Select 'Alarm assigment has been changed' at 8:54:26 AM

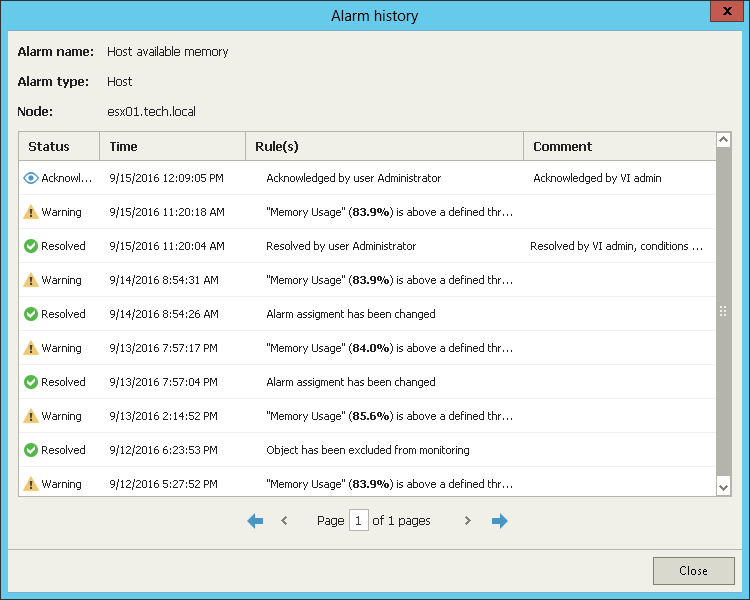(351, 314)
